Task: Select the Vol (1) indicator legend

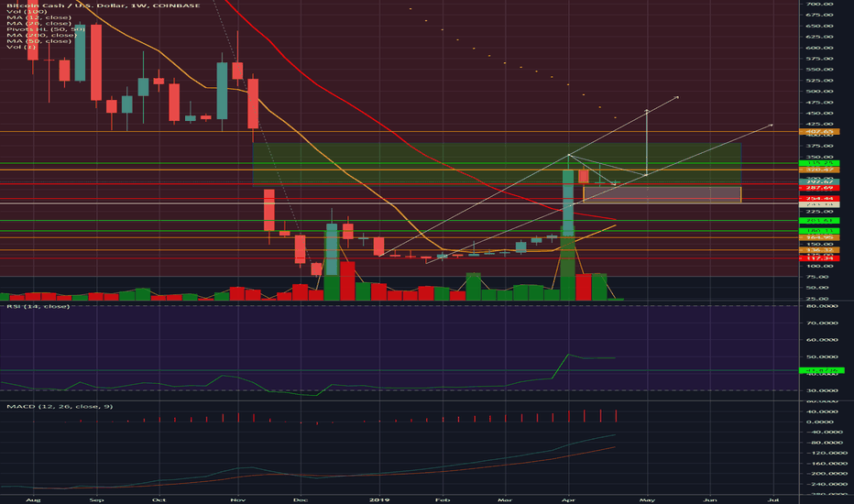Action: 21,47
